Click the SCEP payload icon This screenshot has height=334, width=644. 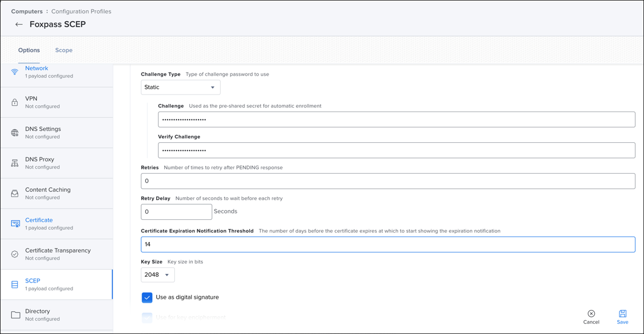click(x=15, y=285)
